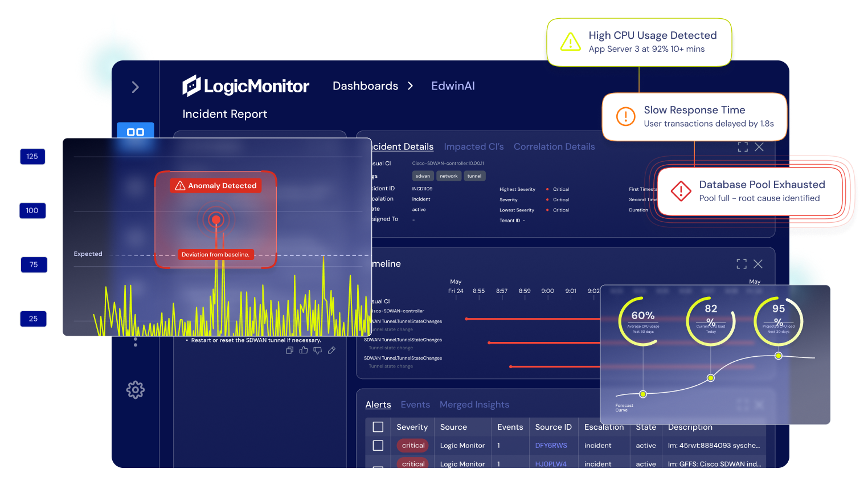
Task: Click the chevron after Dashboards breadcrumb
Action: pyautogui.click(x=411, y=86)
